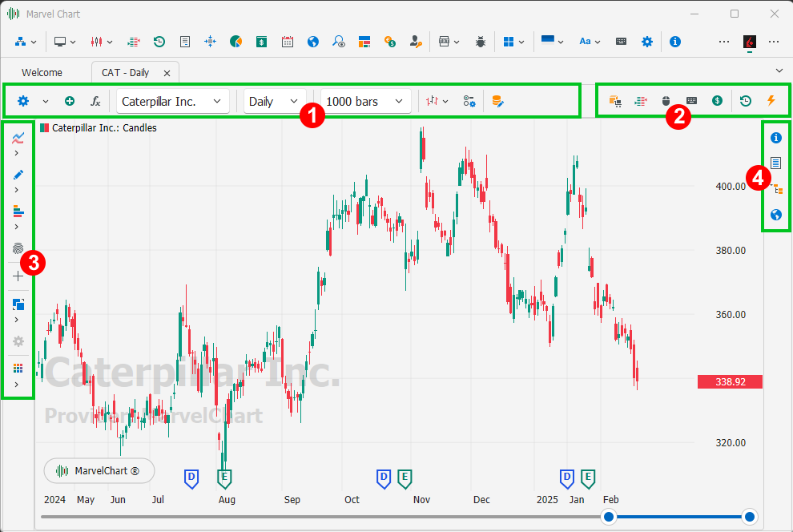
Task: Click the orange database edit icon
Action: [x=497, y=101]
